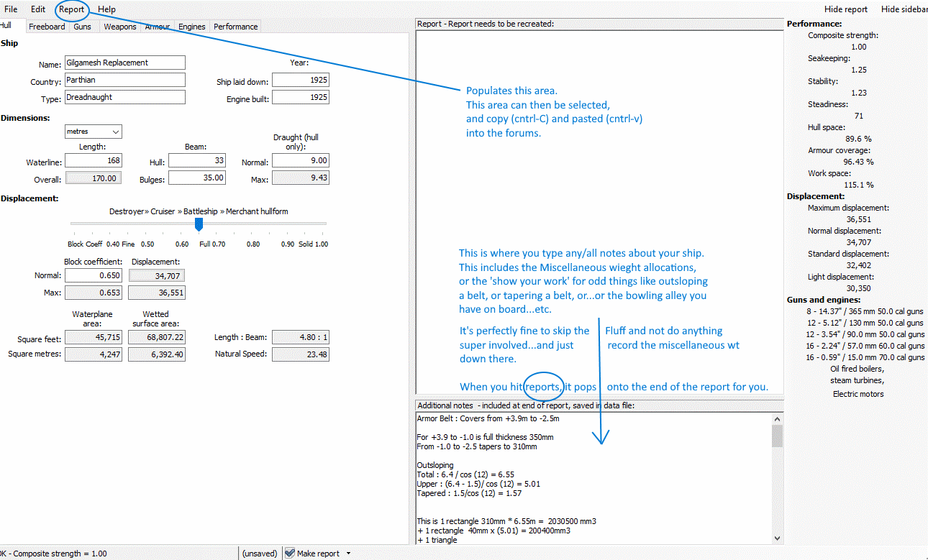Select the Hull tab

click(7, 26)
